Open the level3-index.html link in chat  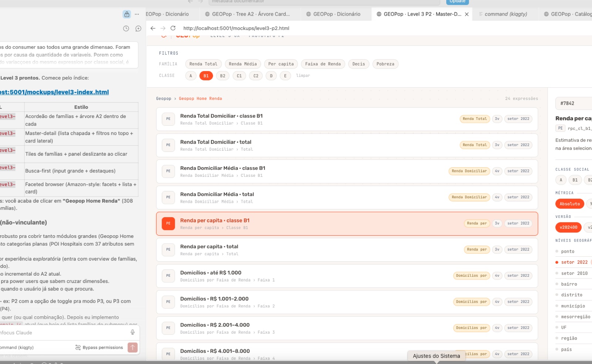pyautogui.click(x=54, y=92)
